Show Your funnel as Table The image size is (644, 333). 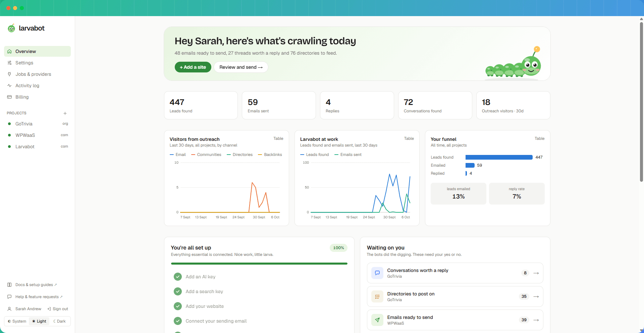tap(540, 138)
